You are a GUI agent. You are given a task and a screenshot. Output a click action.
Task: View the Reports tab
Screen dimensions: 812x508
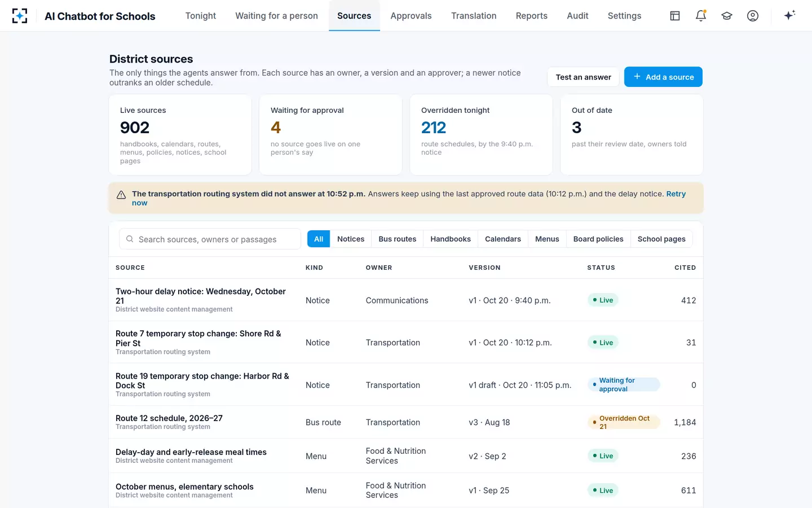(x=532, y=16)
